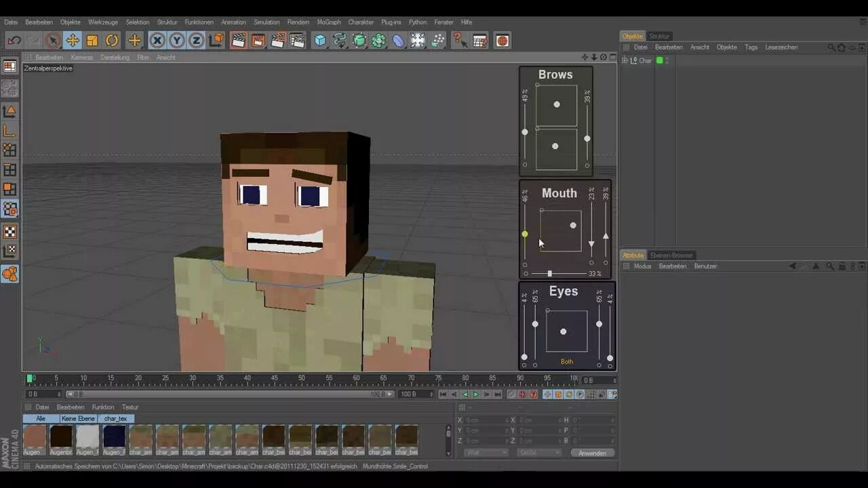The image size is (868, 488).
Task: Open the Selektion menu
Action: (138, 22)
